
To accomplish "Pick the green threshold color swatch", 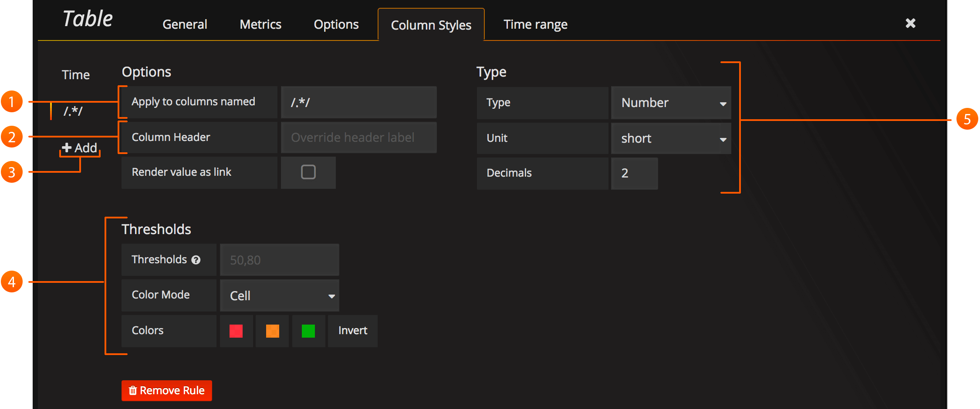I will tap(308, 331).
